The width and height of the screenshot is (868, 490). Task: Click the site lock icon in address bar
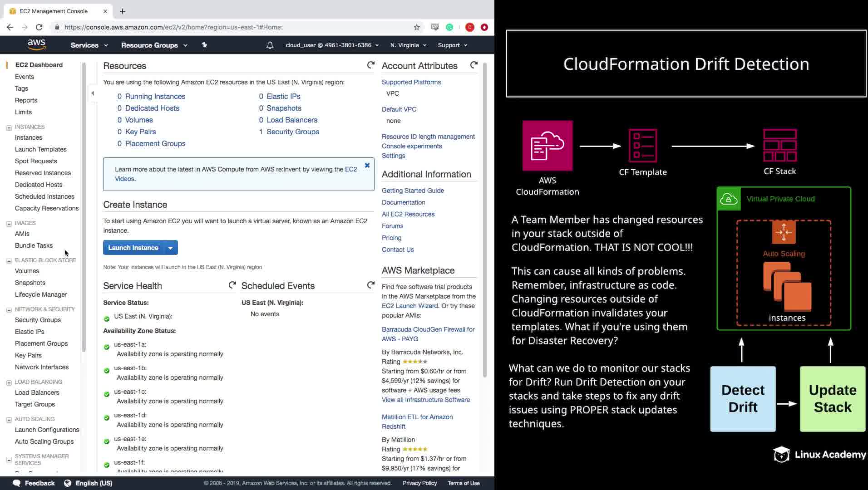(57, 27)
